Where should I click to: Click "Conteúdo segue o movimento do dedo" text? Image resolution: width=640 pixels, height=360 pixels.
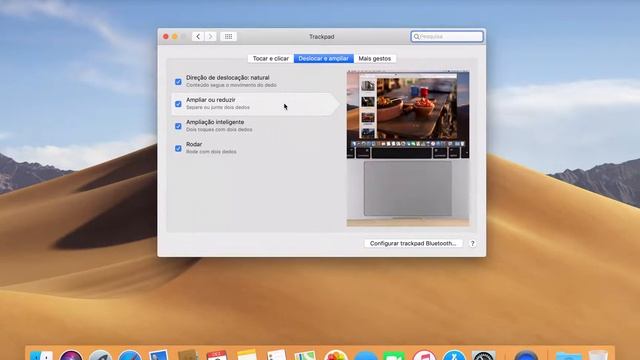click(x=231, y=85)
